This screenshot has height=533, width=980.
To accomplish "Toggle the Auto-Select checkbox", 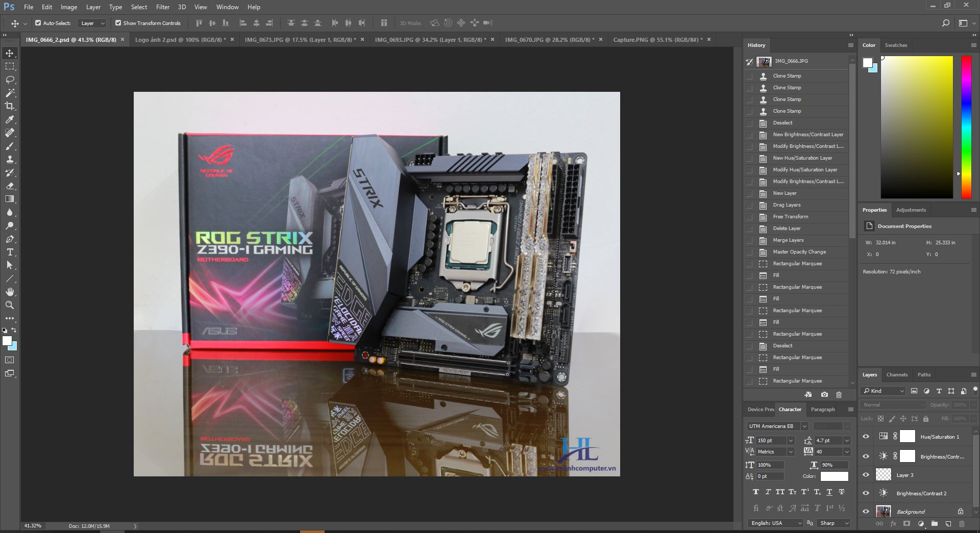I will coord(38,23).
